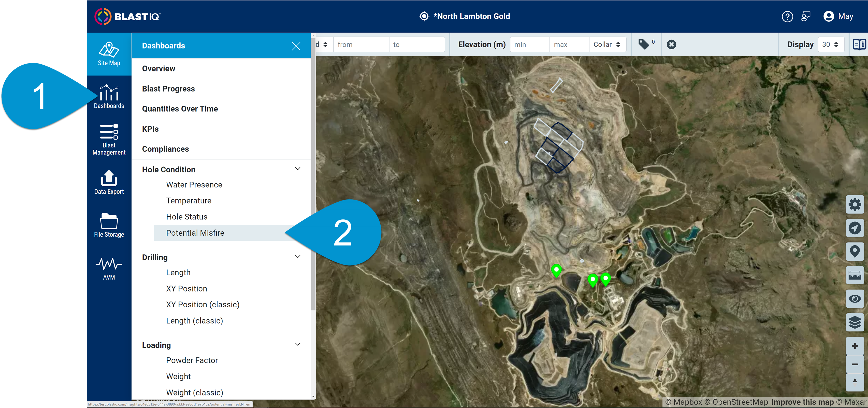This screenshot has width=868, height=408.
Task: Open the map layers stack icon
Action: pos(855,322)
